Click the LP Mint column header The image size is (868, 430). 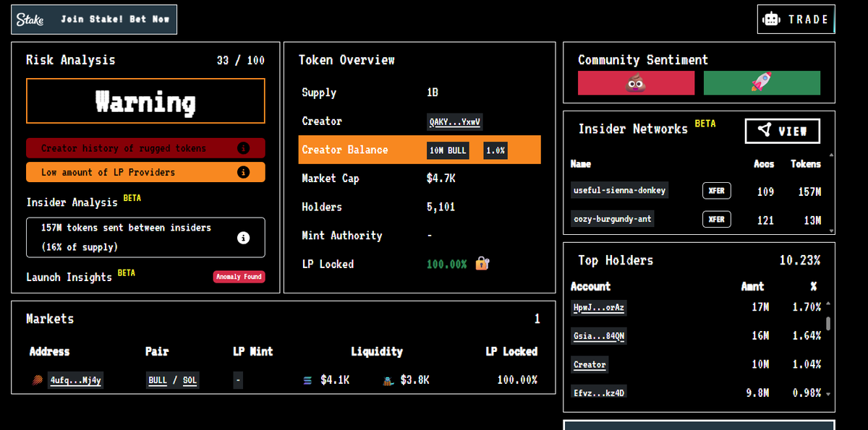(252, 352)
